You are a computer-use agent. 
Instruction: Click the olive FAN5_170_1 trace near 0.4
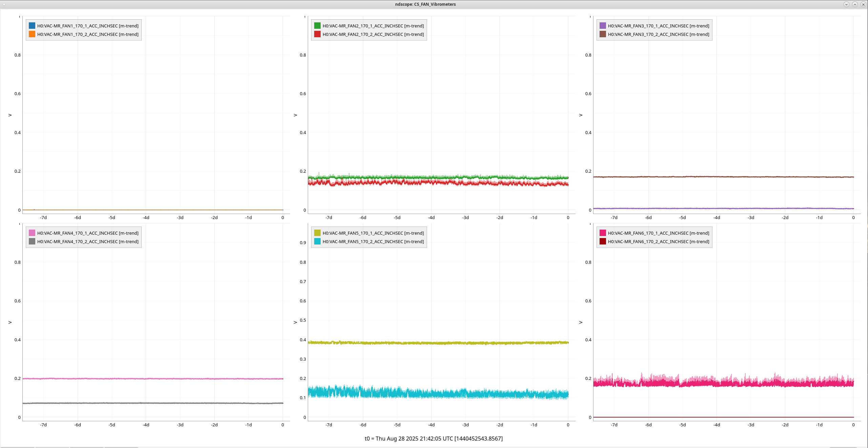(x=438, y=343)
